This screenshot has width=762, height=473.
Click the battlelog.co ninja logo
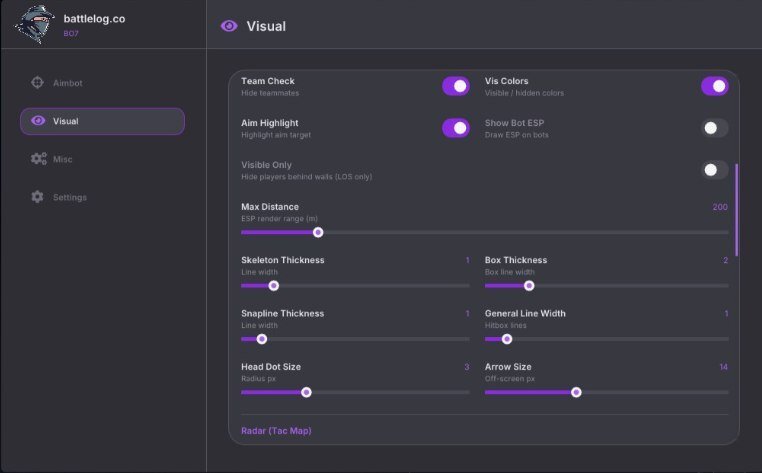click(34, 24)
